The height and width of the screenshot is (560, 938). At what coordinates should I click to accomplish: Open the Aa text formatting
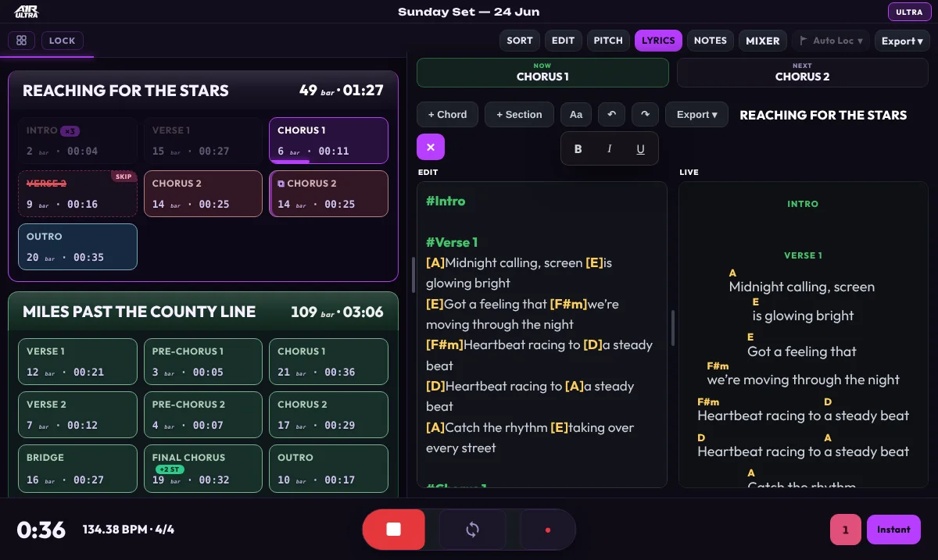pos(576,114)
